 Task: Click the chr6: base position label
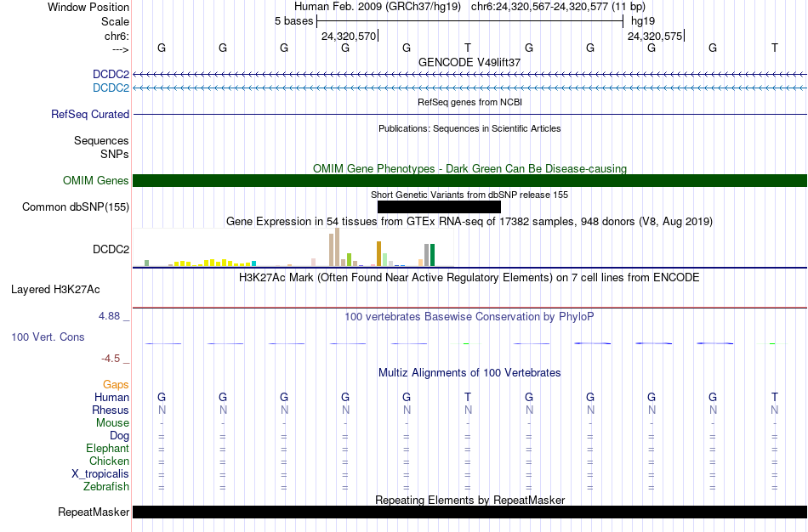point(117,36)
